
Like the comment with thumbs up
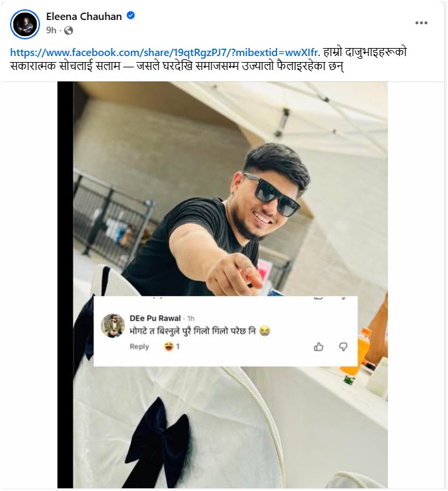(318, 346)
